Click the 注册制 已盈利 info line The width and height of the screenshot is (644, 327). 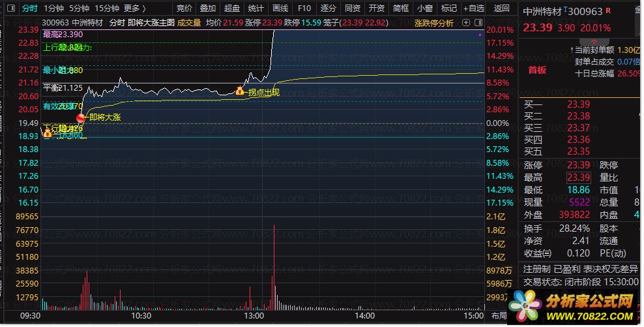pos(580,270)
